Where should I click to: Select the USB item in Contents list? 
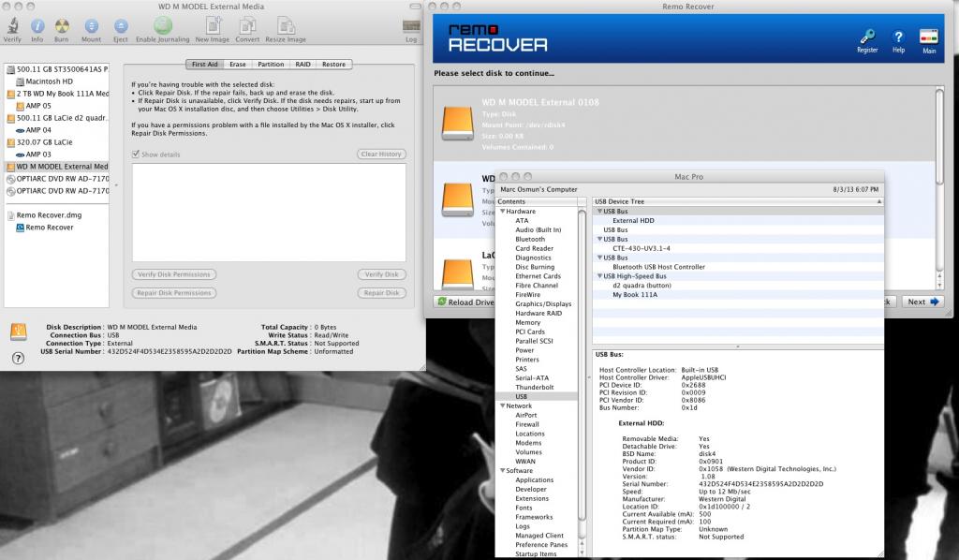(521, 397)
